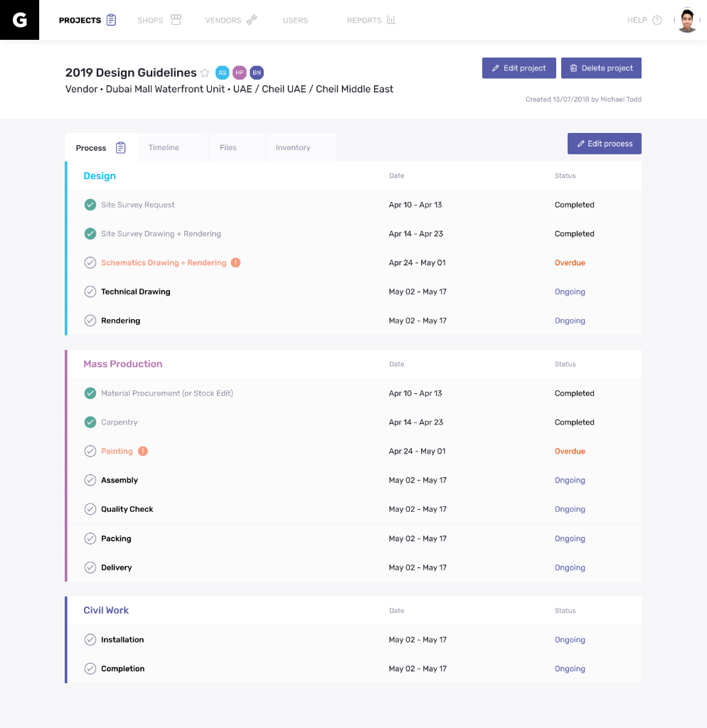Screen dimensions: 707x728
Task: Mark Packing task as complete
Action: click(90, 539)
